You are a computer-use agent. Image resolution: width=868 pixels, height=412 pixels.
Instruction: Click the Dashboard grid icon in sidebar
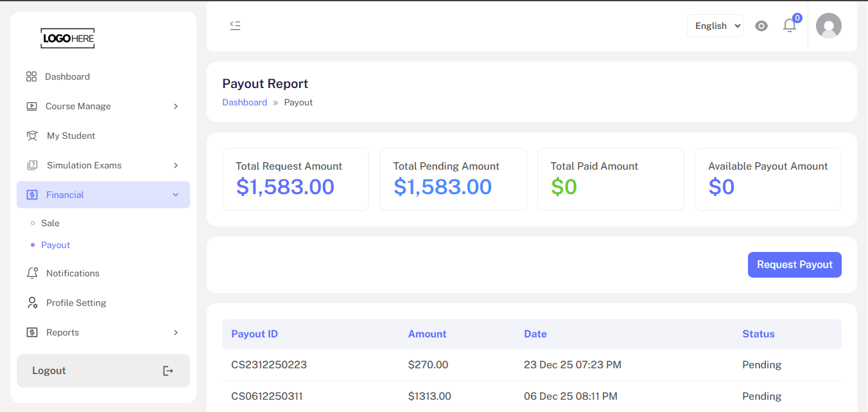[31, 76]
